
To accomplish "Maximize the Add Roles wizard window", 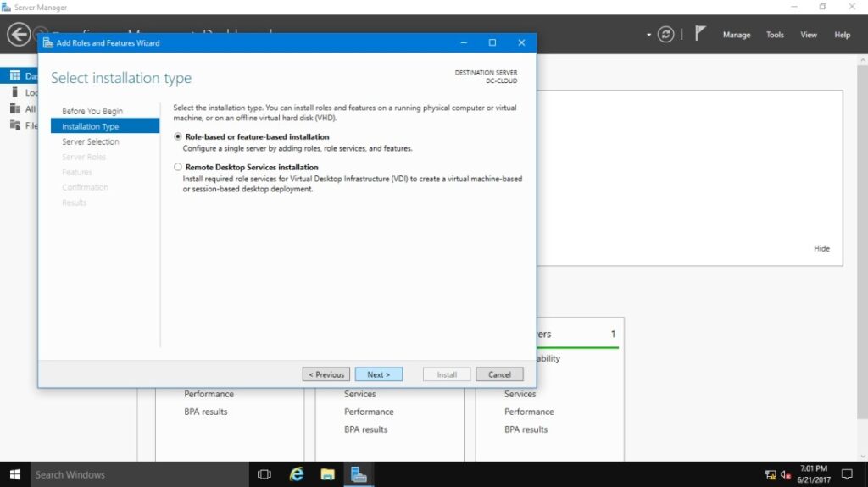I will [492, 42].
